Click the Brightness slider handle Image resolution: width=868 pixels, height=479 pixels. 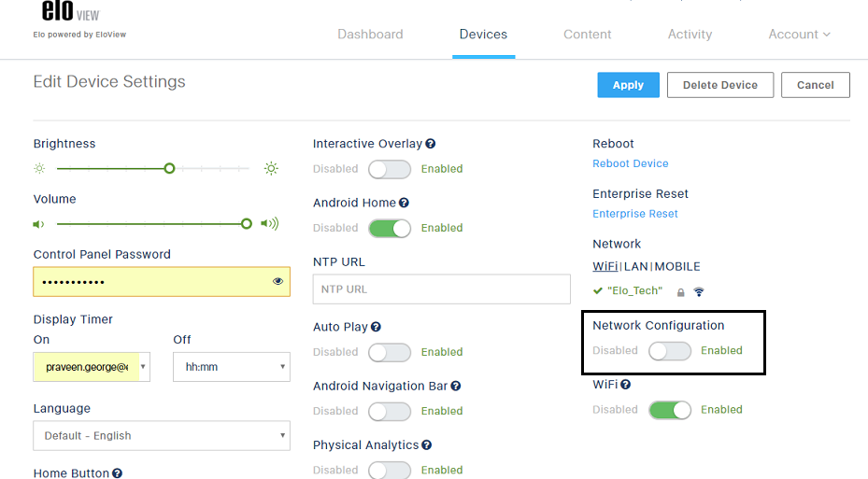point(169,168)
